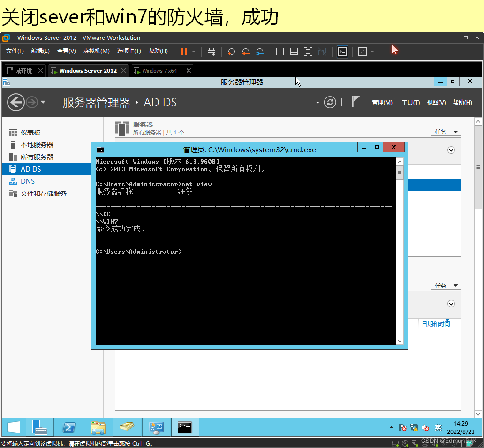Toggle the VMware library sidebar view

[280, 52]
